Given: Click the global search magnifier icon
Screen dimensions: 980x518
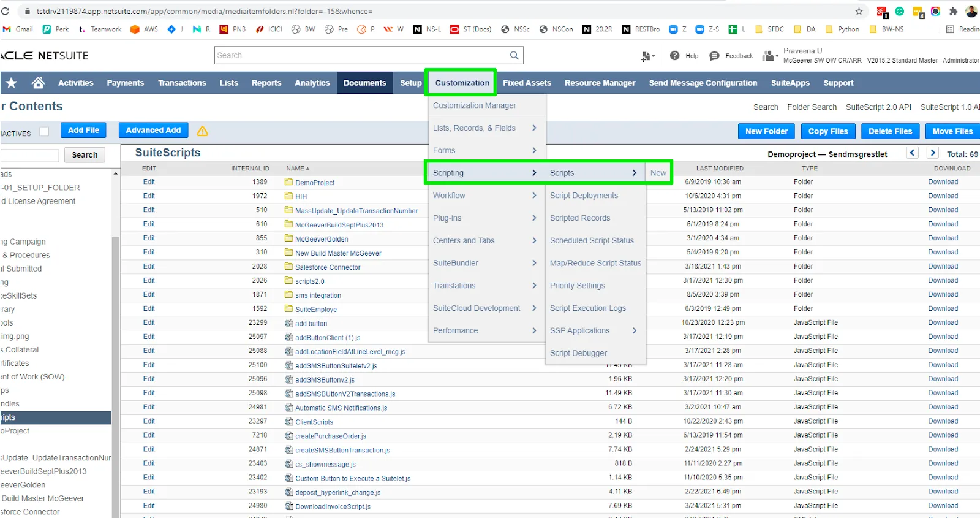Looking at the screenshot, I should pos(514,55).
